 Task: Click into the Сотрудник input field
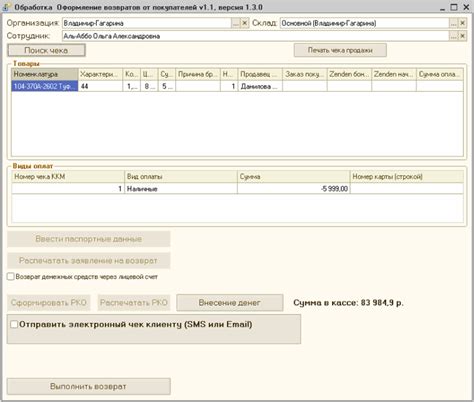point(255,36)
